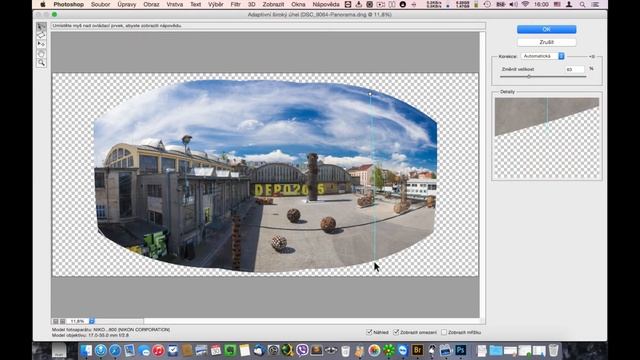
Task: Open Finder from the Dock
Action: point(86,350)
